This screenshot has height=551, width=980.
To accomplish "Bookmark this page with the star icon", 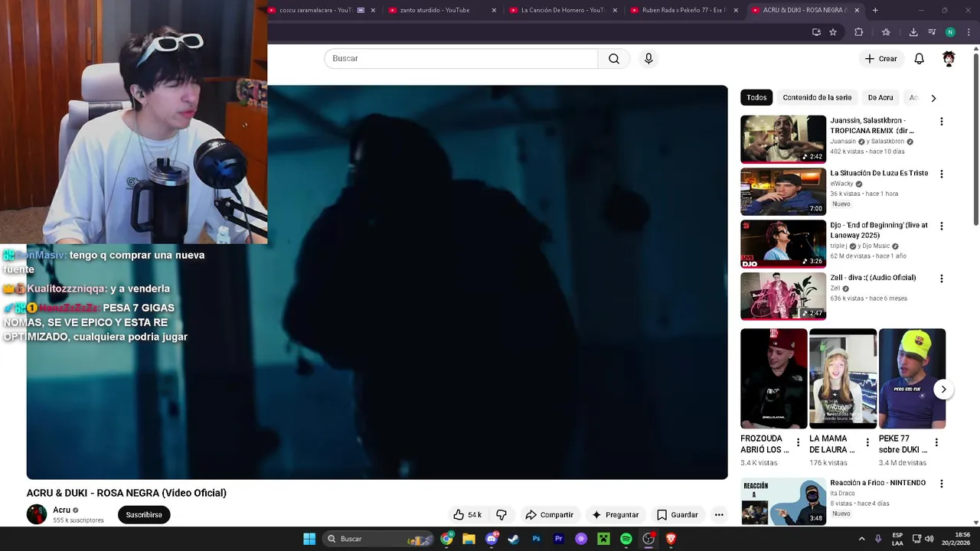I will [x=833, y=32].
